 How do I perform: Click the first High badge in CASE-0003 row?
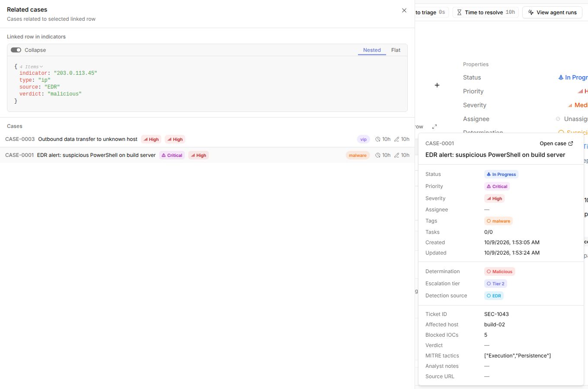tap(151, 139)
